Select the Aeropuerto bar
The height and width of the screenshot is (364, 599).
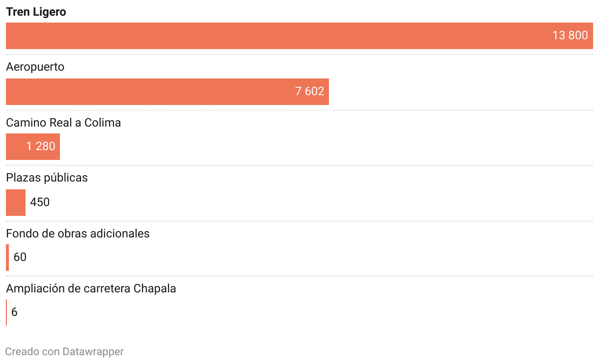pos(167,92)
